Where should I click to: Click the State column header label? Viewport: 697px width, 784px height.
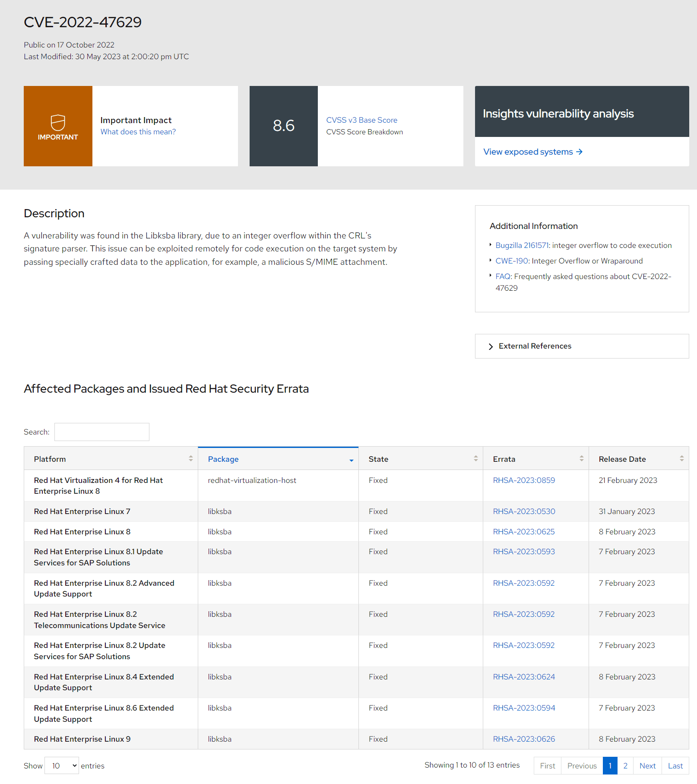coord(378,459)
